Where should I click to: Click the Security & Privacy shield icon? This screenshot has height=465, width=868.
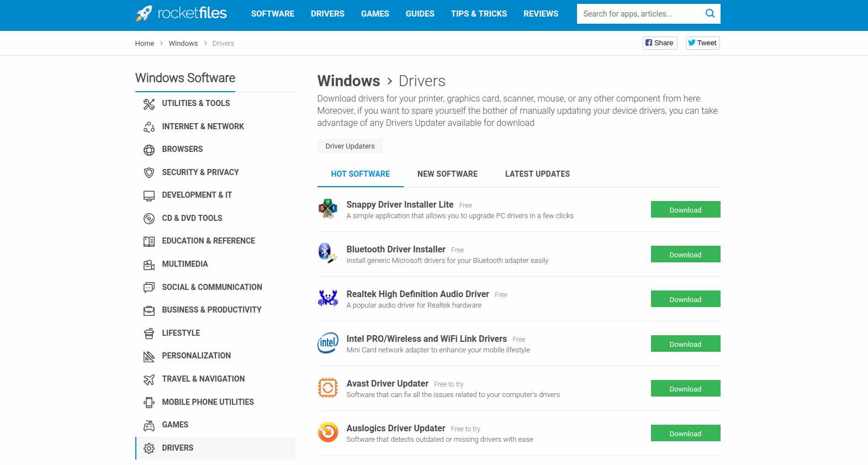point(149,173)
